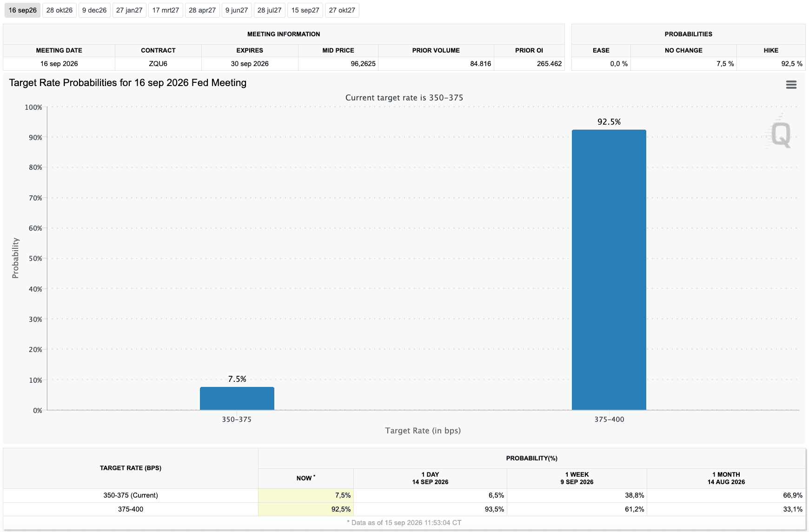
Task: Click the TARGET RATE (BPS) header
Action: [x=131, y=468]
